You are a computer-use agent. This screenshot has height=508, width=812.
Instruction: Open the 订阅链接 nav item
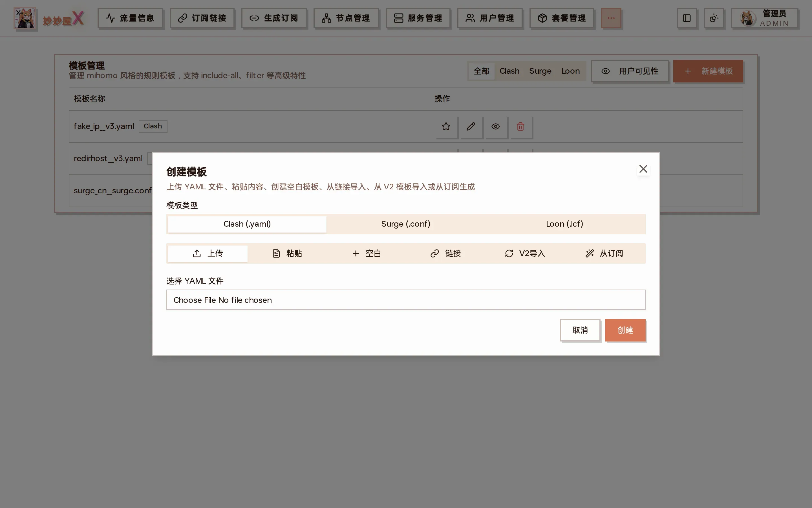point(202,18)
